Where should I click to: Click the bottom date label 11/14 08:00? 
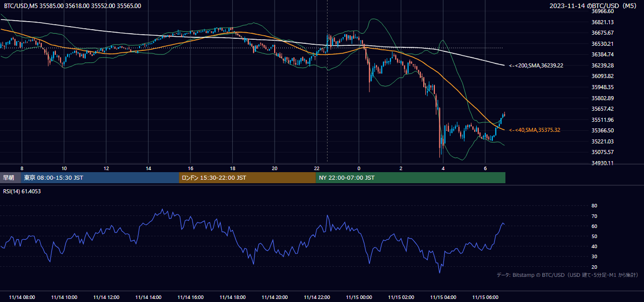(22, 297)
